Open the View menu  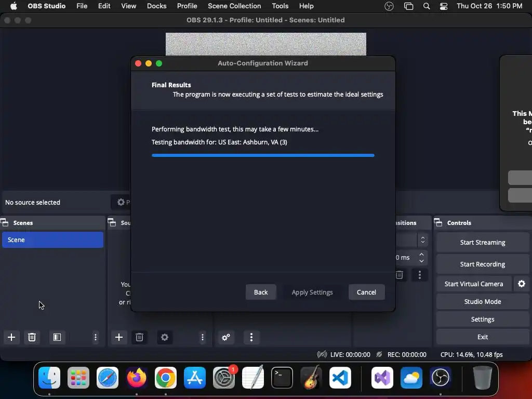pos(129,6)
